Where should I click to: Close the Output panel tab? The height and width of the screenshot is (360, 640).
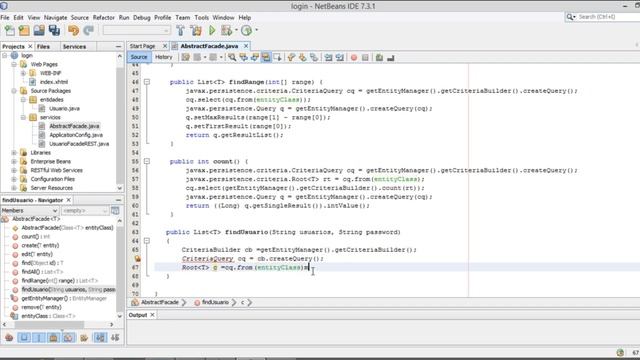click(152, 315)
